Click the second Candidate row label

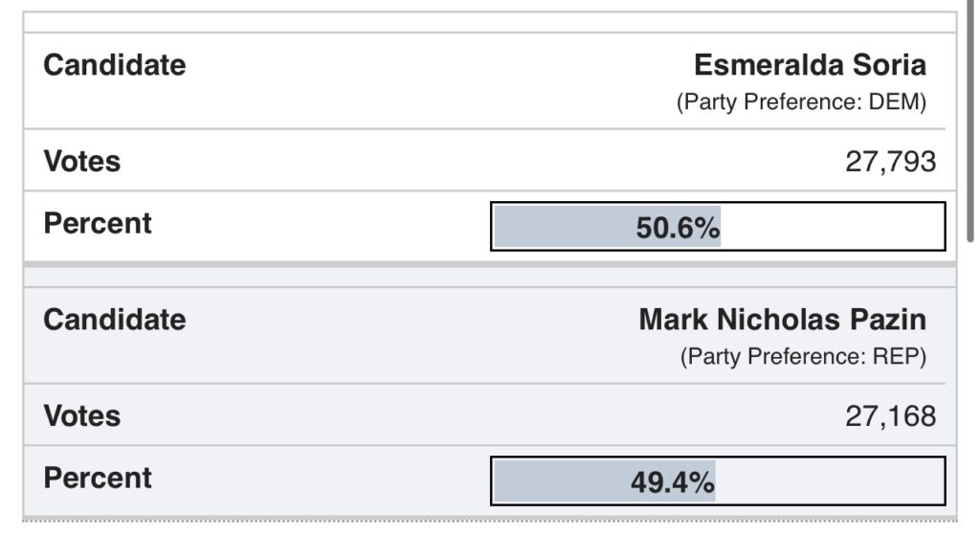(x=115, y=320)
